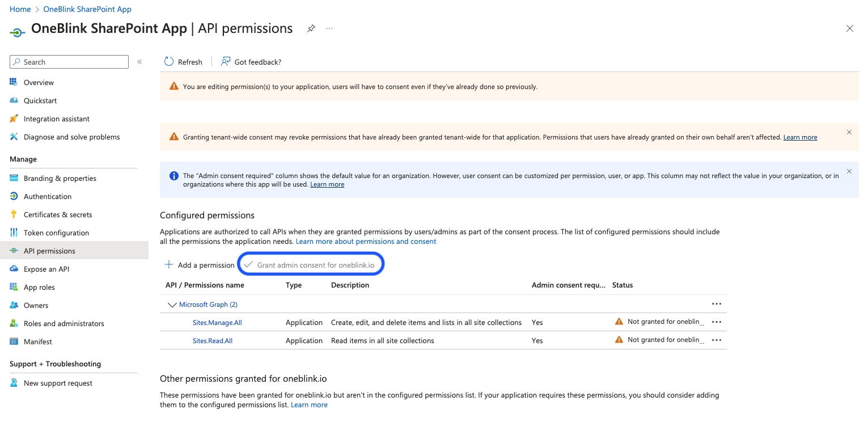Click the Refresh toolbar button label

click(190, 62)
